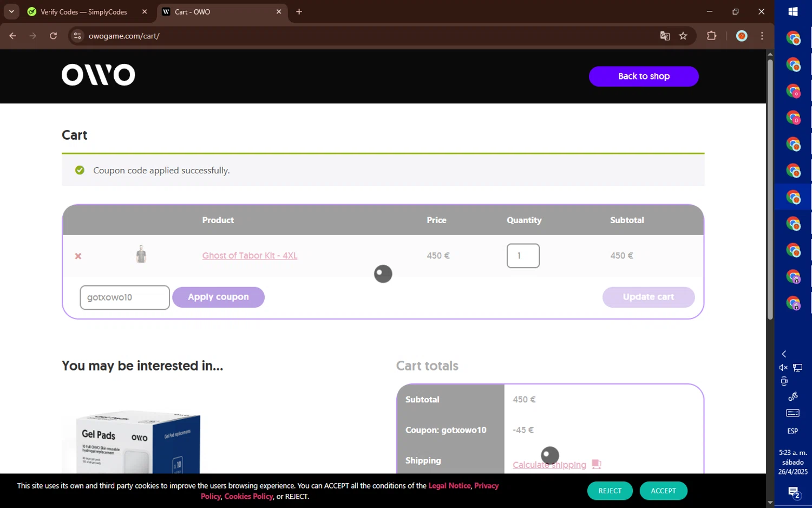Click the Update cart button
This screenshot has height=508, width=812.
coord(648,297)
